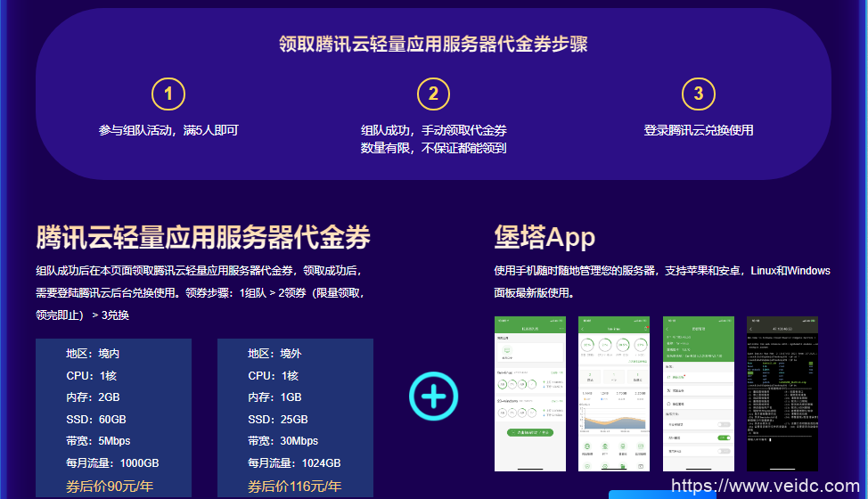868x499 pixels.
Task: Click the step 1 circle icon
Action: tap(168, 94)
